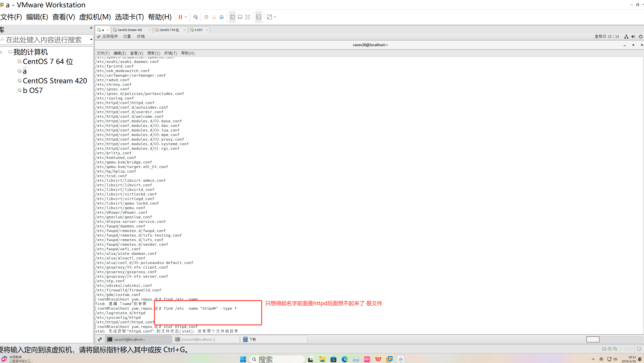644x363 pixels.
Task: Open Microsoft Edge from the taskbar
Action: point(344,359)
